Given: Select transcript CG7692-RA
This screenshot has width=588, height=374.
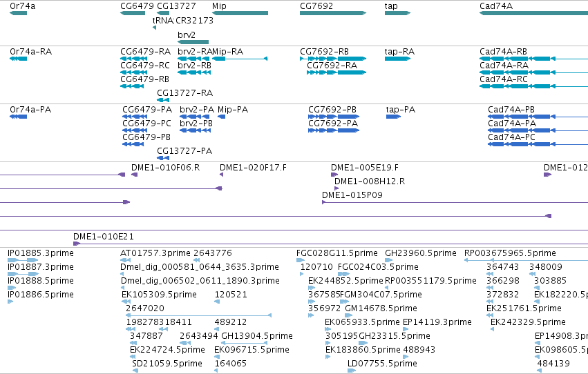Looking at the screenshot, I should point(336,72).
